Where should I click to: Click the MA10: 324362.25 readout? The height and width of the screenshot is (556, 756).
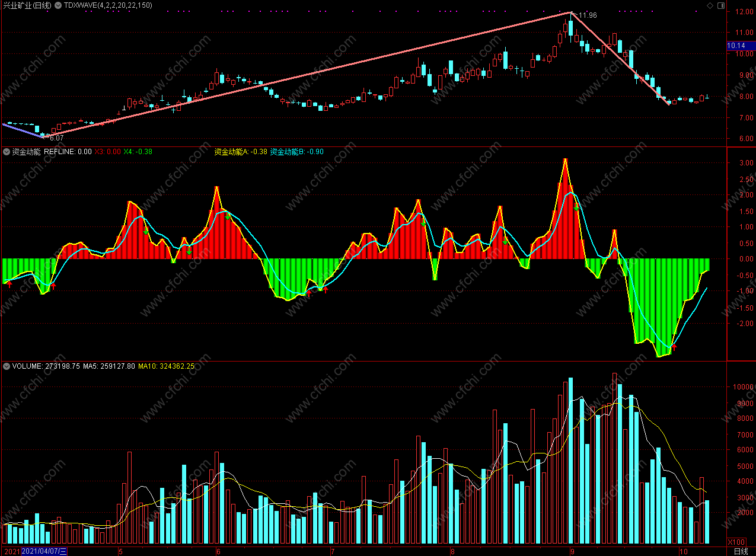point(167,366)
